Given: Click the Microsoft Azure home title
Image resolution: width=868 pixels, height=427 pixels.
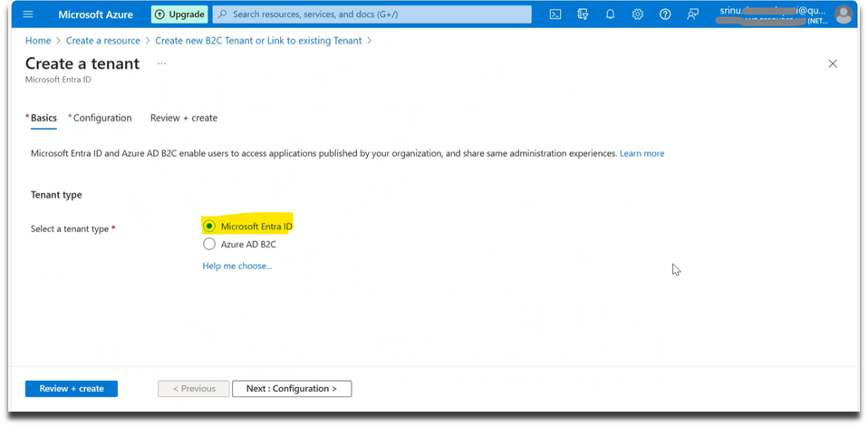Looking at the screenshot, I should [96, 15].
